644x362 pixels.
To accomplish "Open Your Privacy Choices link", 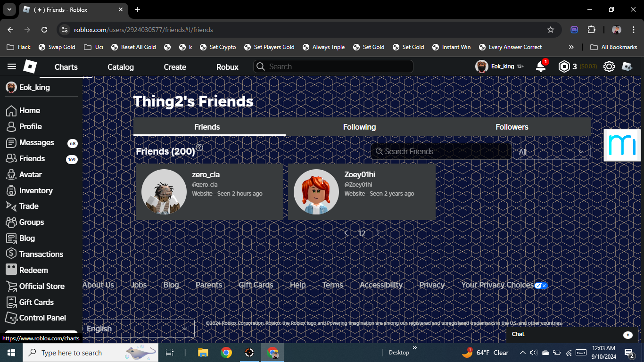I will click(x=504, y=285).
